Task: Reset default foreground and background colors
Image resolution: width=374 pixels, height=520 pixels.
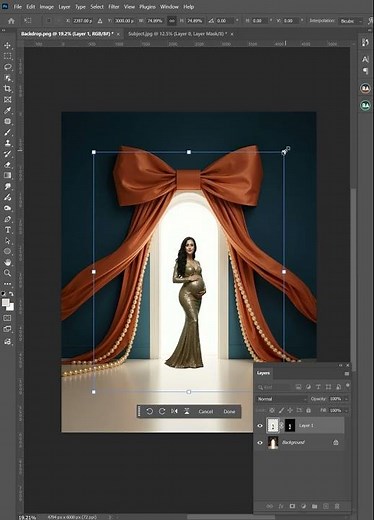Action: pyautogui.click(x=3, y=294)
